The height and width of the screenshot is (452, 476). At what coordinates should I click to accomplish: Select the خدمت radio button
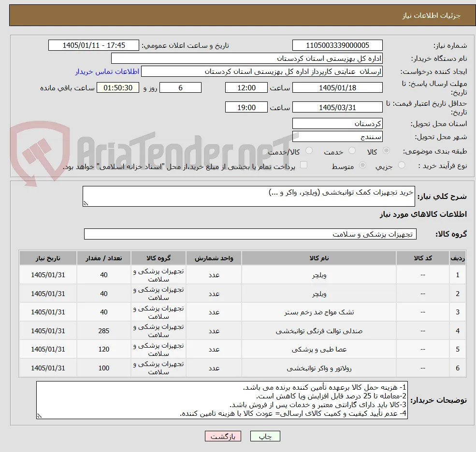coord(352,151)
